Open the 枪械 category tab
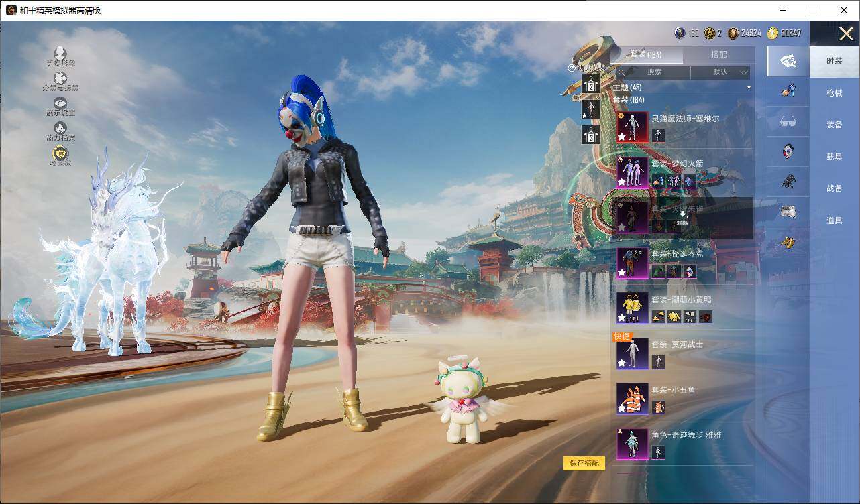The image size is (860, 504). click(835, 93)
